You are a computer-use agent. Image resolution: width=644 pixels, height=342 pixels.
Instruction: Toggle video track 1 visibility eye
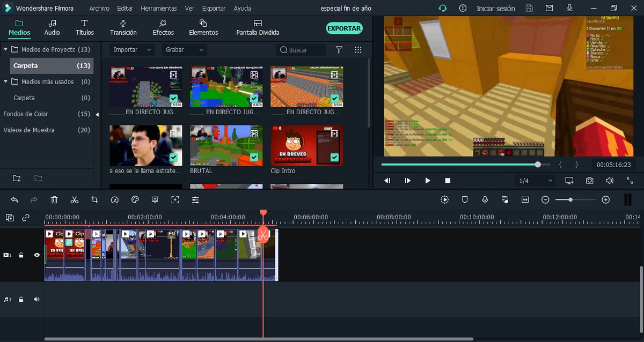[x=37, y=255]
